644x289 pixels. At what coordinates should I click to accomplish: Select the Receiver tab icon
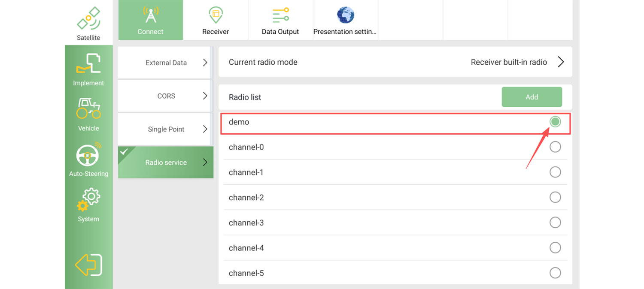click(216, 16)
